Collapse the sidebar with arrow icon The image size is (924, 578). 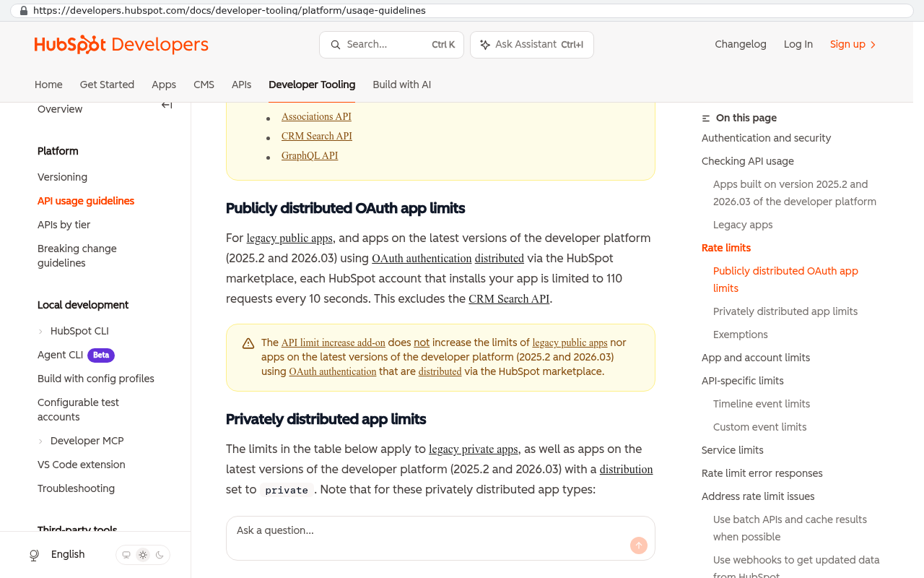tap(167, 105)
